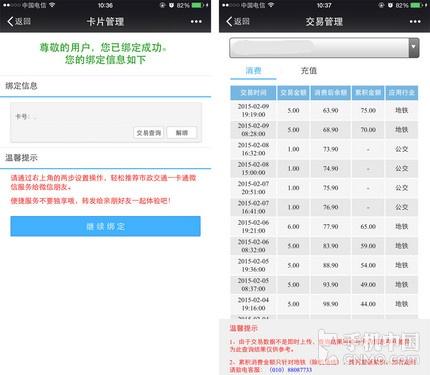Select the 2015-02-09 08:28:00 transaction row
This screenshot has height=375, width=430.
pyautogui.click(x=324, y=130)
